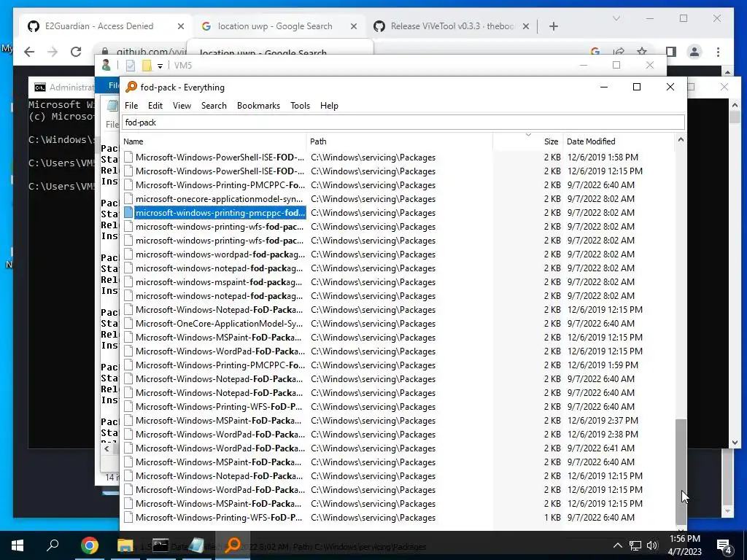Click file icon of the highlighted pmcppc-fod row

tap(128, 213)
